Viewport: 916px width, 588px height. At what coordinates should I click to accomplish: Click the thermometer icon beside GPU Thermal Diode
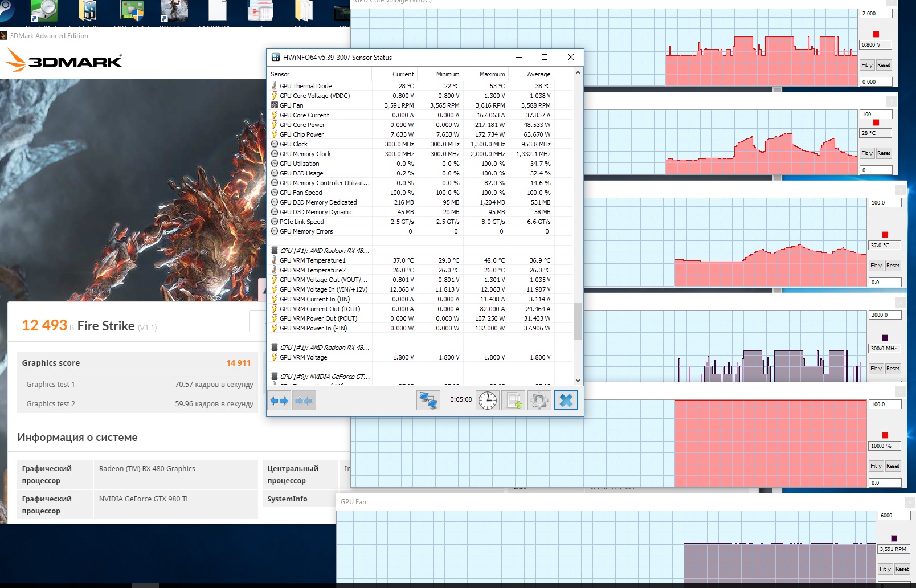pyautogui.click(x=275, y=85)
